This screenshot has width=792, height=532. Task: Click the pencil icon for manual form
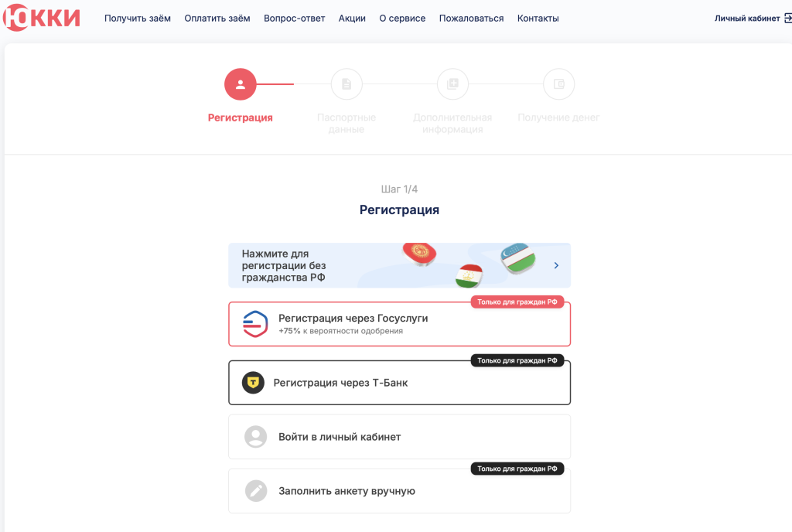(x=255, y=491)
